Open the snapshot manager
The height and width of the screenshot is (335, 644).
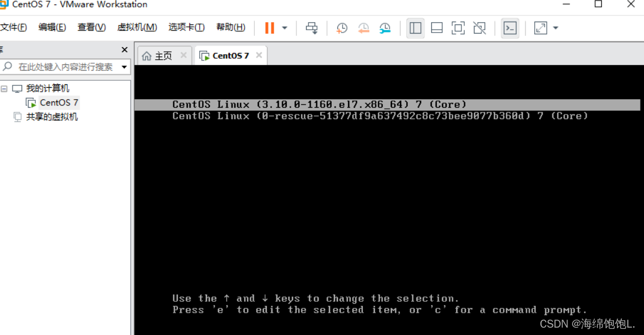coord(385,28)
